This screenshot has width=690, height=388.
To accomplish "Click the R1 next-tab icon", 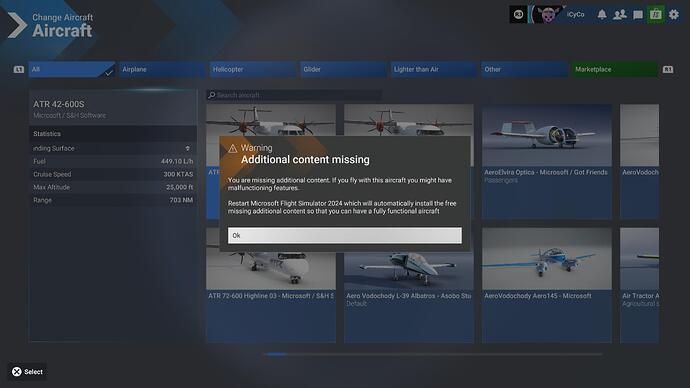I will 668,70.
